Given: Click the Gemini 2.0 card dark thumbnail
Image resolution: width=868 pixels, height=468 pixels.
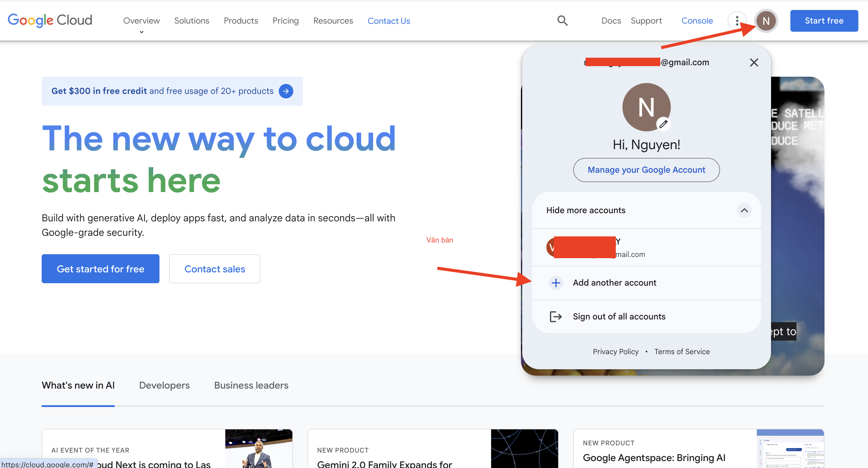Looking at the screenshot, I should click(524, 449).
